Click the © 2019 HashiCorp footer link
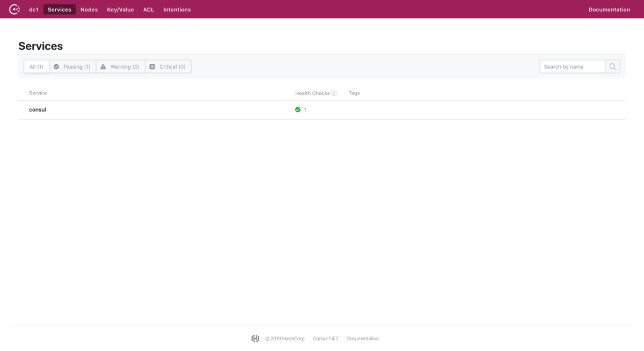 (285, 339)
